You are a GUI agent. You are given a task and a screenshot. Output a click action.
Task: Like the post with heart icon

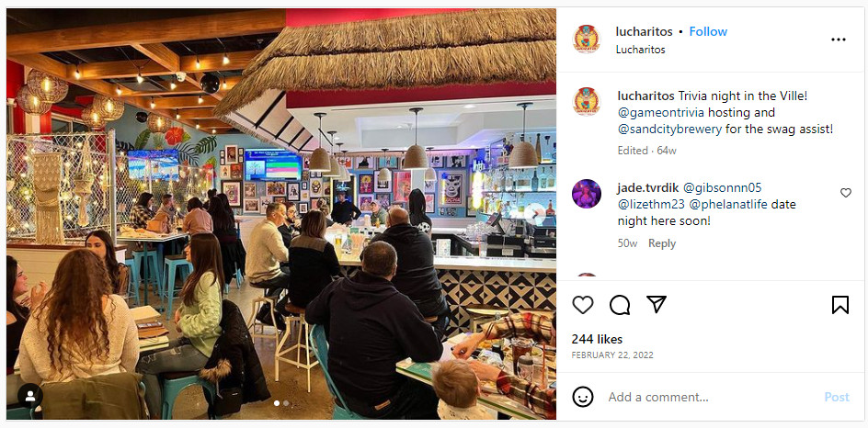coord(582,305)
